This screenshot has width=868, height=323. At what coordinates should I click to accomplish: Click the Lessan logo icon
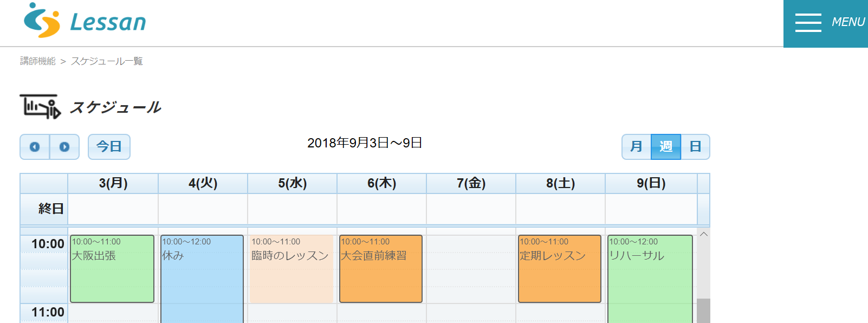42,20
